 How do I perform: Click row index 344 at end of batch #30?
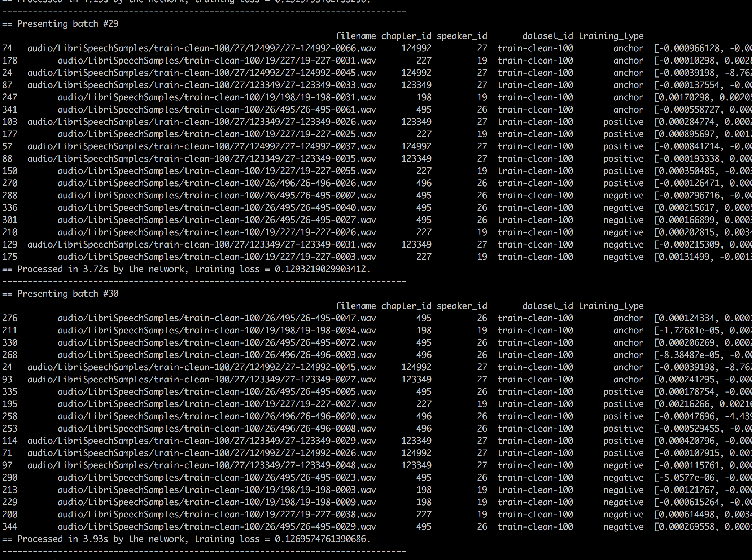pyautogui.click(x=10, y=527)
